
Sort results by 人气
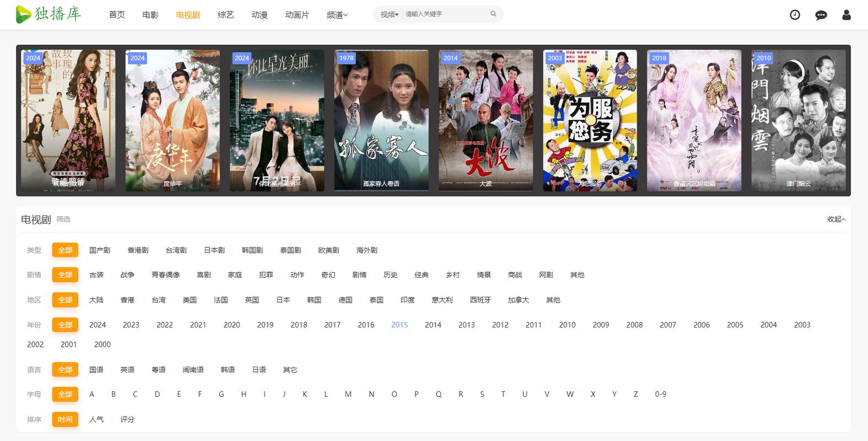point(96,420)
